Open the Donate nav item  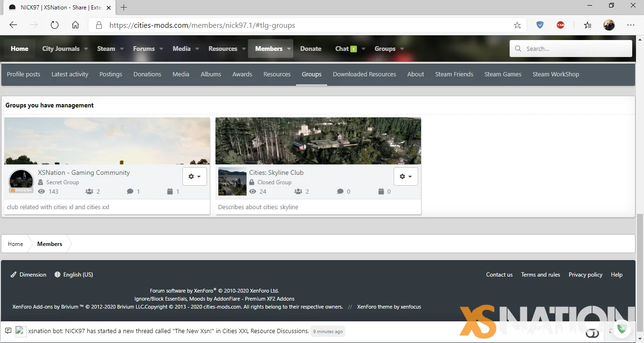pos(311,49)
